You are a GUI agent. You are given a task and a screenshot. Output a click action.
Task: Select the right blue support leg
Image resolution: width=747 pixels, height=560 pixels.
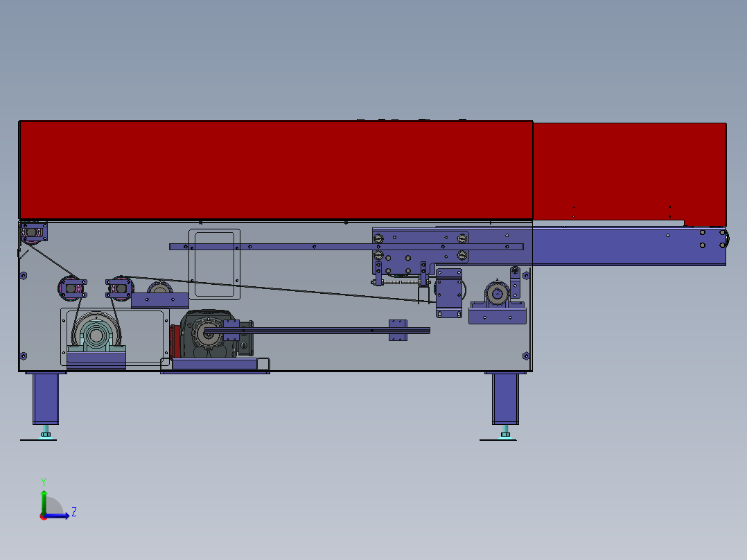coord(505,399)
